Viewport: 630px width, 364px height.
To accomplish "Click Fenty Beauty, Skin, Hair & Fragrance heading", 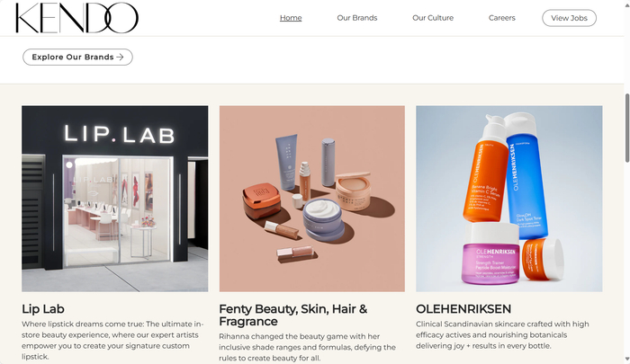I will (x=292, y=315).
